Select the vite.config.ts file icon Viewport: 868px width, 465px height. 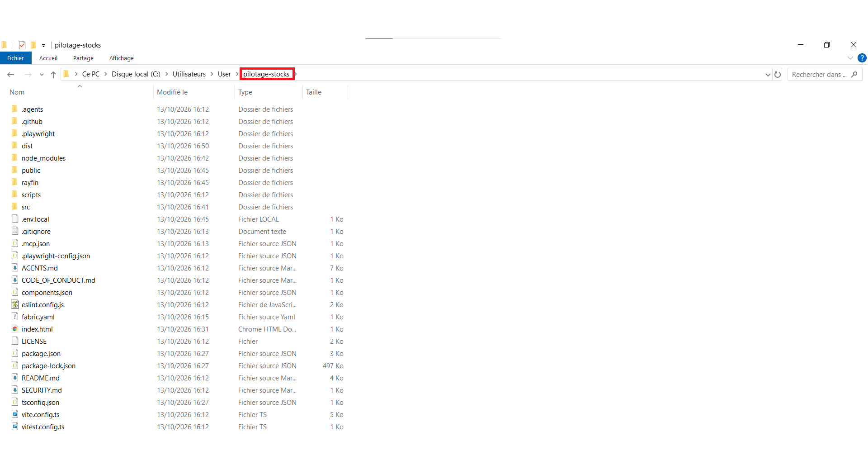pyautogui.click(x=15, y=414)
